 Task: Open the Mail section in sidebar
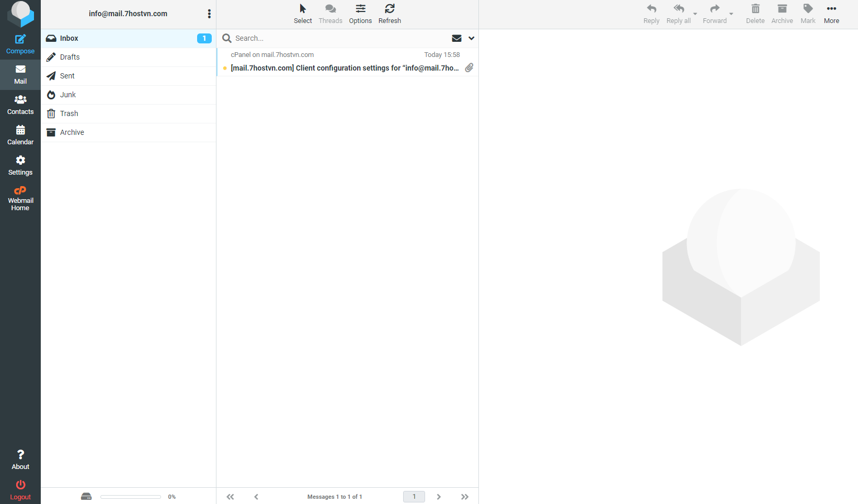(x=20, y=75)
